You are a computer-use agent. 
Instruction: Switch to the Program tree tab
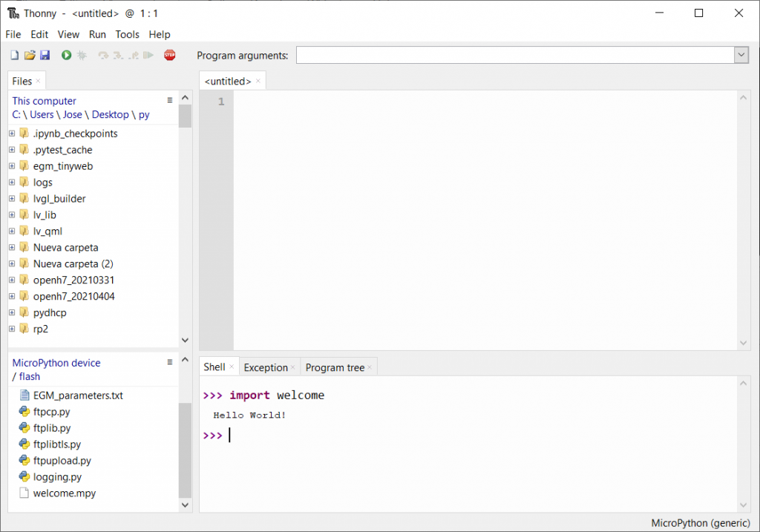pyautogui.click(x=335, y=367)
